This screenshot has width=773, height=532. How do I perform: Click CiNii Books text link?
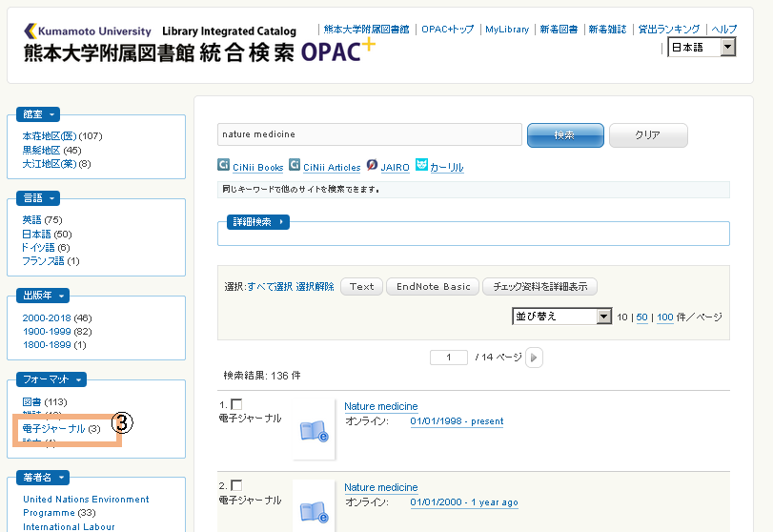click(x=258, y=168)
